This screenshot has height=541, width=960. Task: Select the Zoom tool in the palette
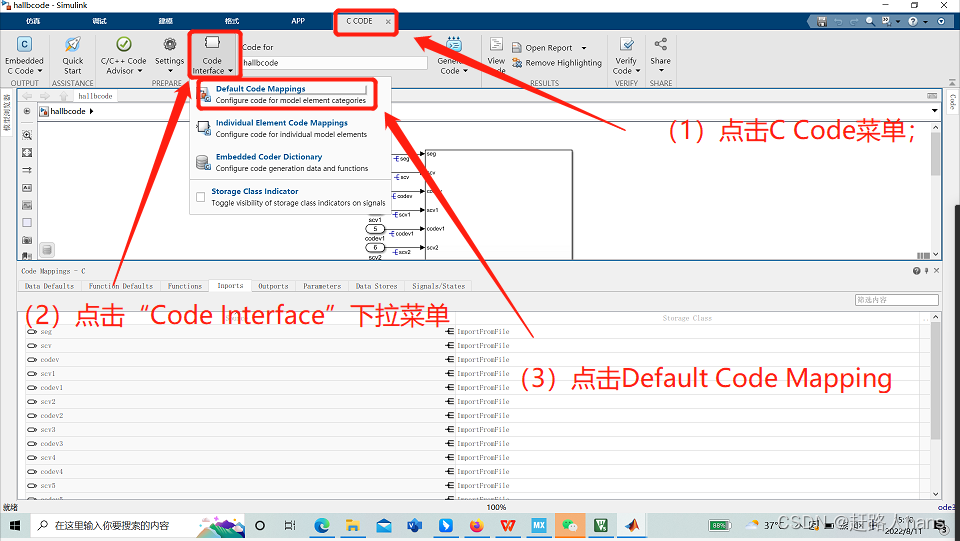tap(27, 135)
